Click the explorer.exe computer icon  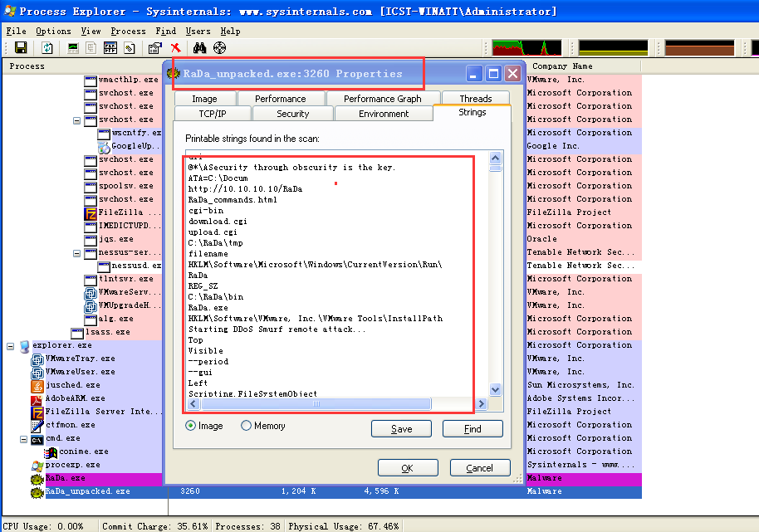(x=24, y=346)
